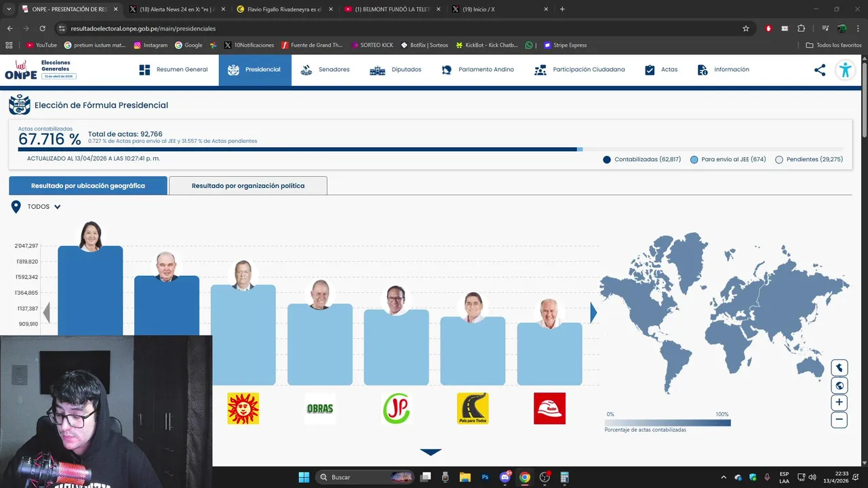This screenshot has width=868, height=488.
Task: Expand results with the down arrow
Action: [x=431, y=452]
